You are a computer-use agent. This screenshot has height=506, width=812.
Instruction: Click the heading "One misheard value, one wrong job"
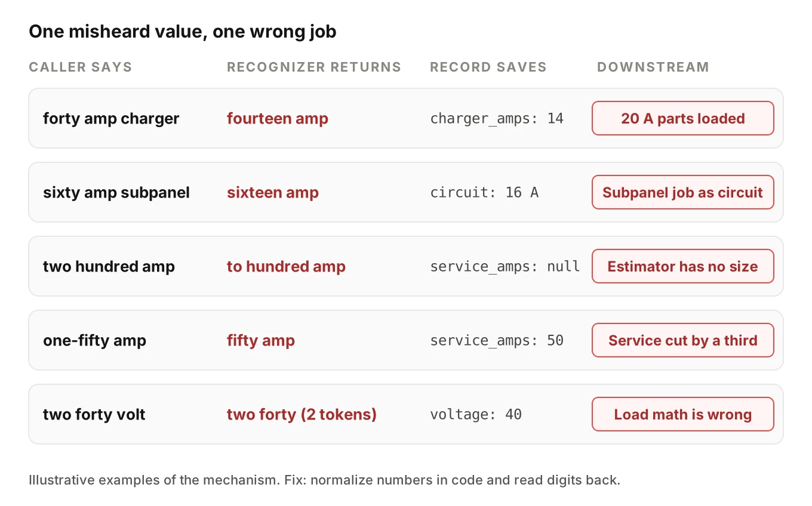[183, 32]
